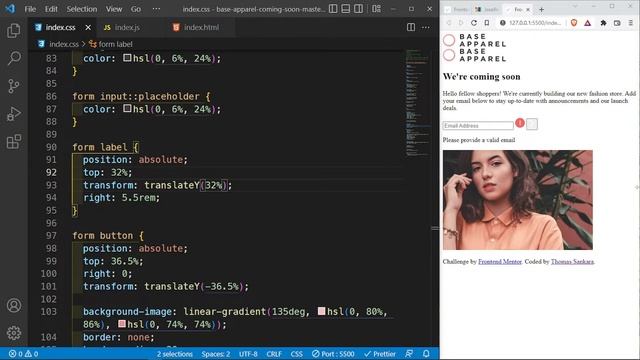Screen dimensions: 640x360
Task: Change indentation via Spaces: 2
Action: [216, 354]
